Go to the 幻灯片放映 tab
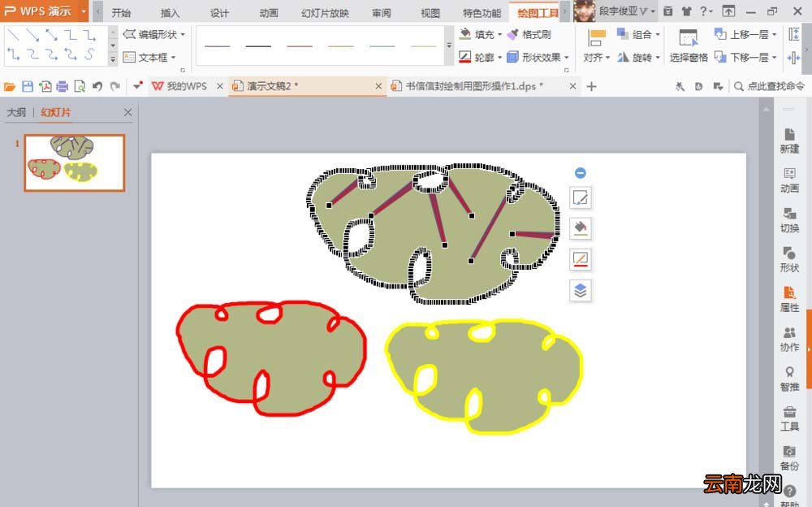This screenshot has width=812, height=507. pos(326,12)
